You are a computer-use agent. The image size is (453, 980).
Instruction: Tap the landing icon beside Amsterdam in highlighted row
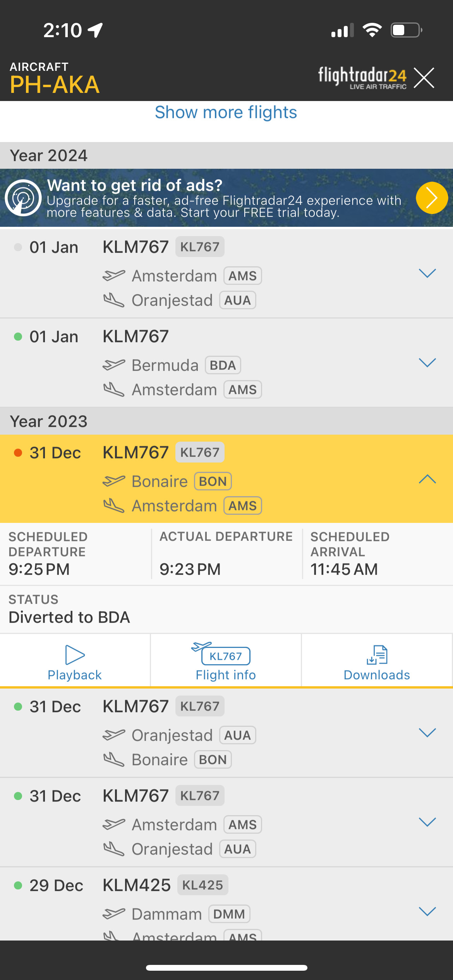[114, 505]
